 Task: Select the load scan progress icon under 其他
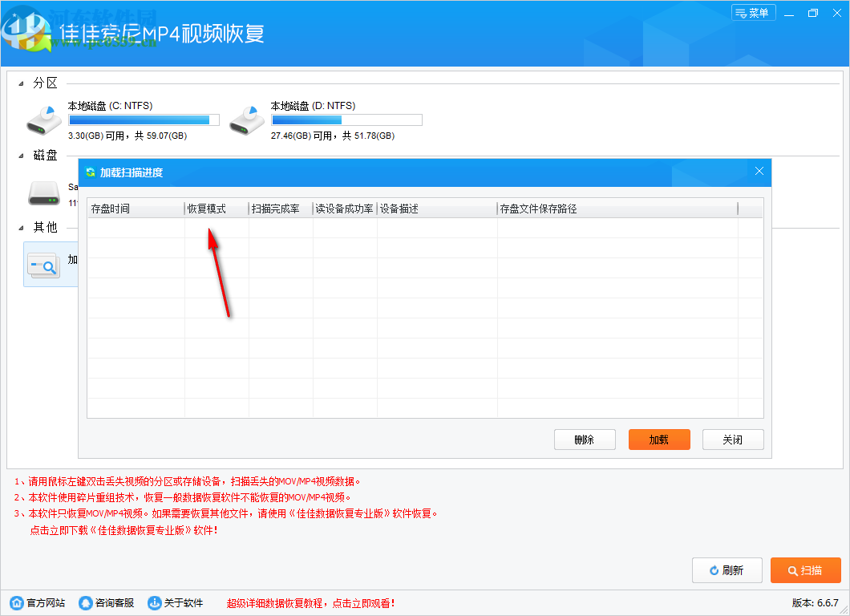[x=43, y=265]
